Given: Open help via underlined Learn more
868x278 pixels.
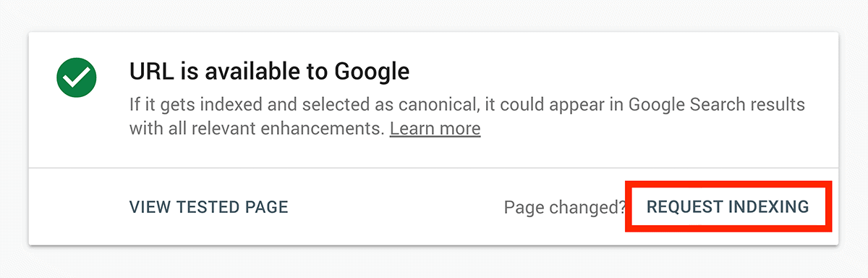Looking at the screenshot, I should (x=435, y=129).
